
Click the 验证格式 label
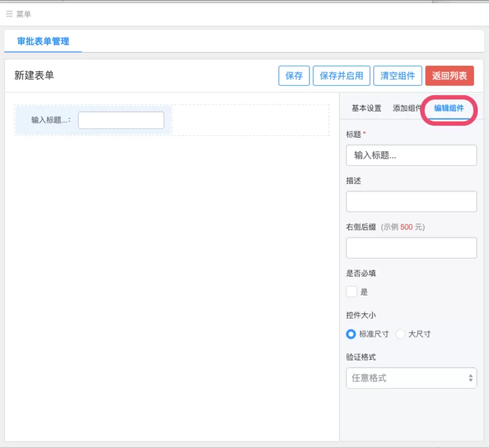[x=361, y=357]
